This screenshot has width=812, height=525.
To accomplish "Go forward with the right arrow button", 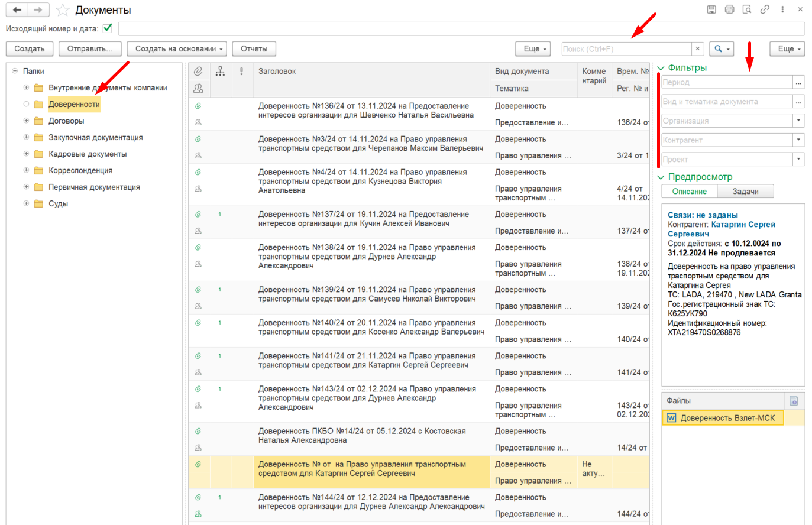I will tap(38, 10).
